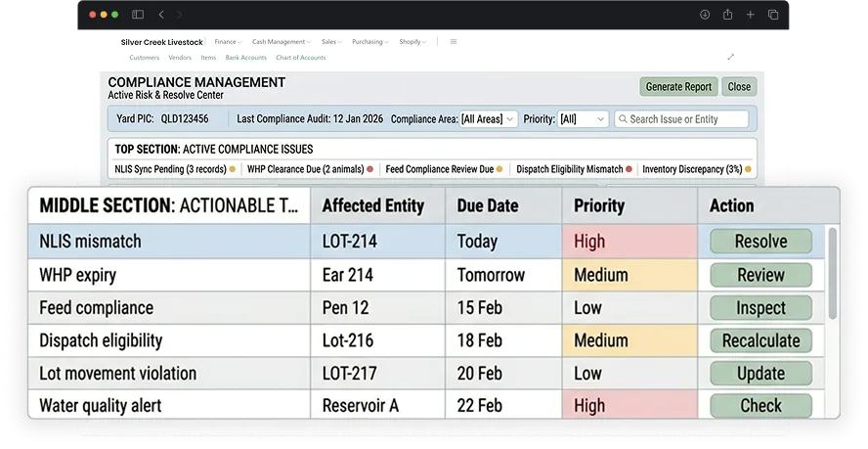Open the Bank Accounts link
Screen dimensions: 868x449
[x=245, y=58]
